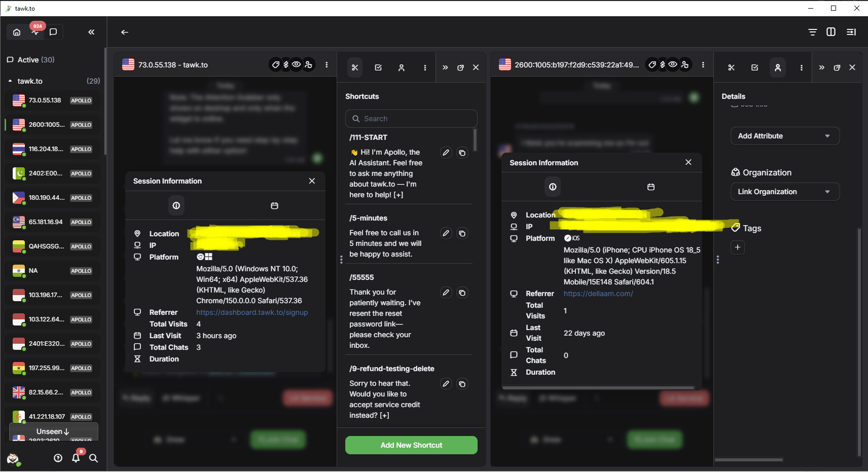868x472 pixels.
Task: Collapse first chat side panel with double chevron
Action: pyautogui.click(x=445, y=67)
